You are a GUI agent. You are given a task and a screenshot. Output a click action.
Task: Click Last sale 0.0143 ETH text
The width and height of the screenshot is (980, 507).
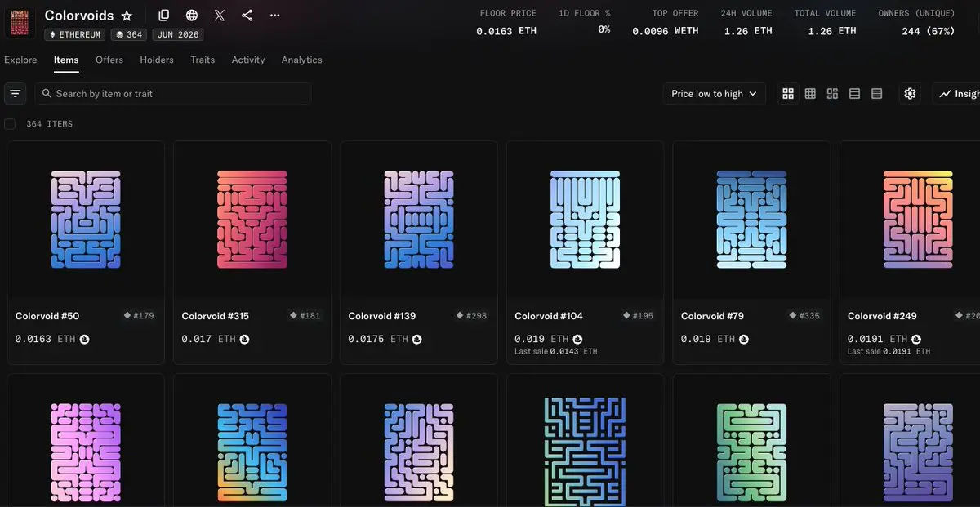click(556, 351)
